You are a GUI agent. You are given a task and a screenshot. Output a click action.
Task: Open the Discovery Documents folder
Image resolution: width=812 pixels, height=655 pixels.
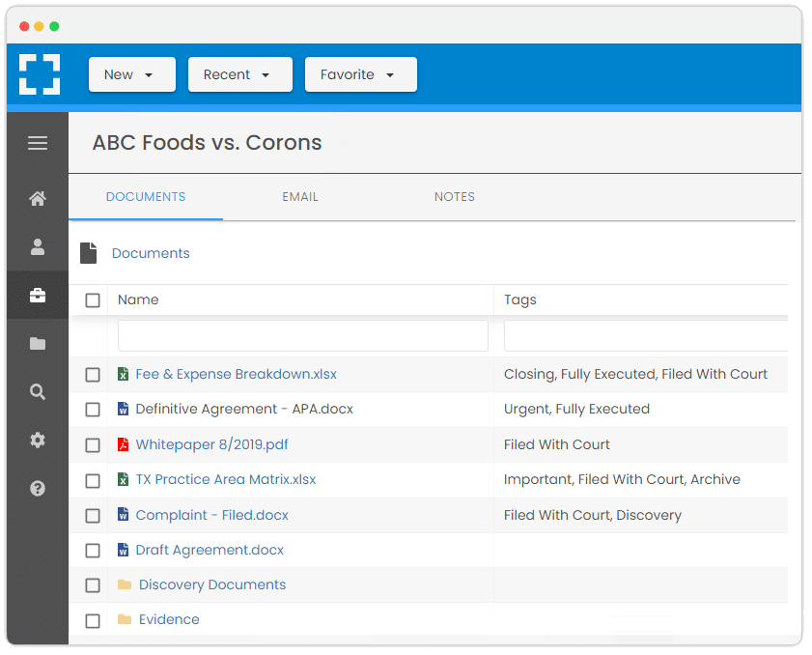(212, 584)
